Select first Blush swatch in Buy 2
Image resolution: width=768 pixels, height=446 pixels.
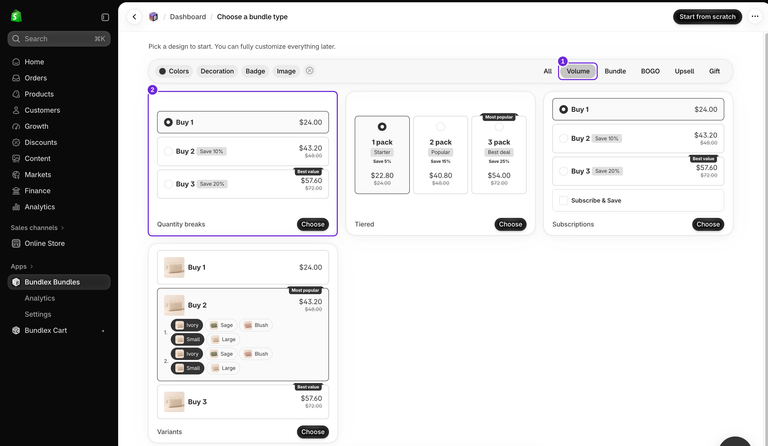[x=256, y=325]
